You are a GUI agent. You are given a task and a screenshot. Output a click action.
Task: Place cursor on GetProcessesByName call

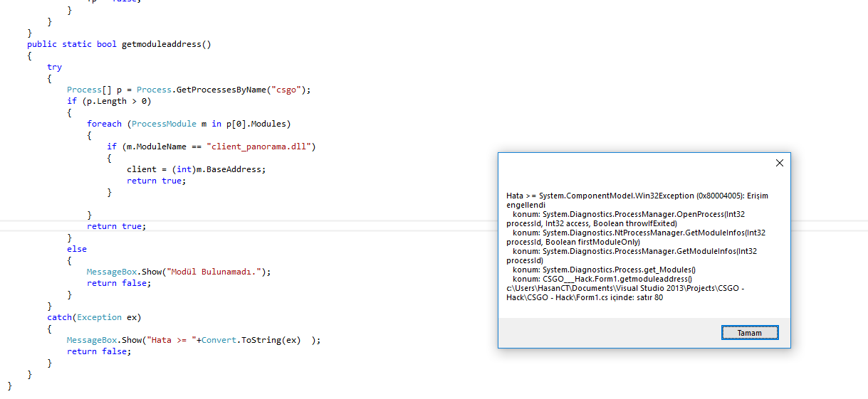pyautogui.click(x=221, y=90)
